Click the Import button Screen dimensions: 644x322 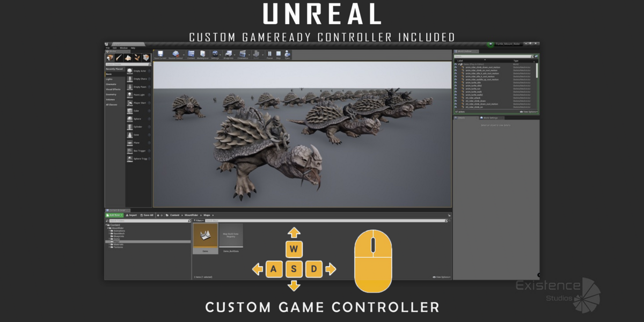(131, 215)
